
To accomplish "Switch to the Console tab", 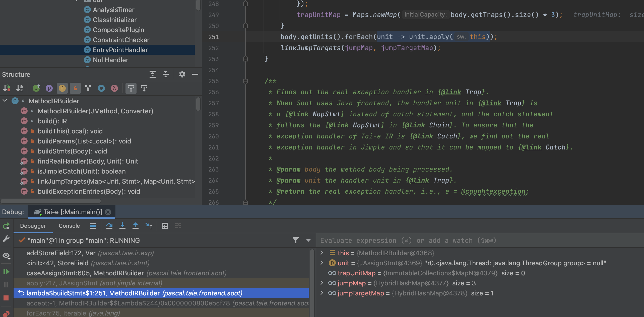I will point(69,226).
